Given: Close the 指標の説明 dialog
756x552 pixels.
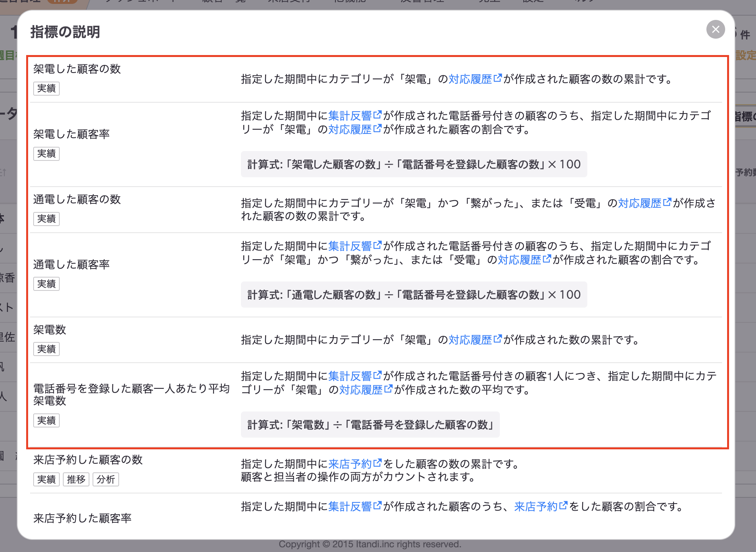Looking at the screenshot, I should click(x=715, y=29).
